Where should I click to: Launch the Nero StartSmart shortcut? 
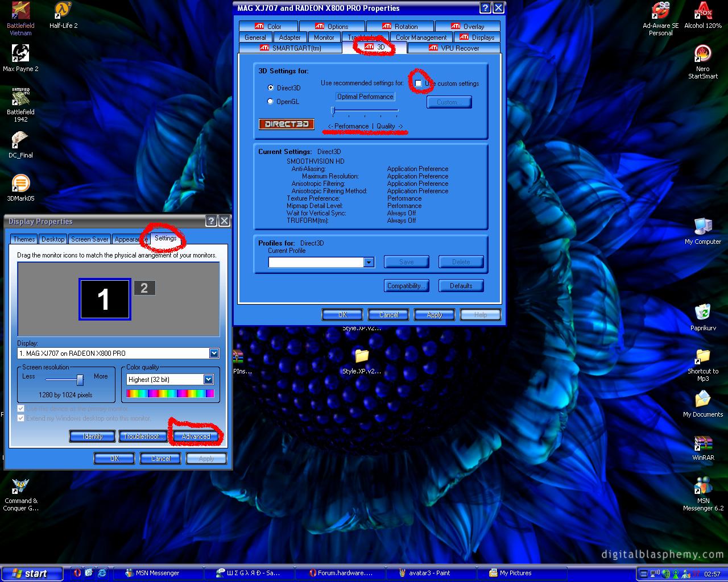703,62
